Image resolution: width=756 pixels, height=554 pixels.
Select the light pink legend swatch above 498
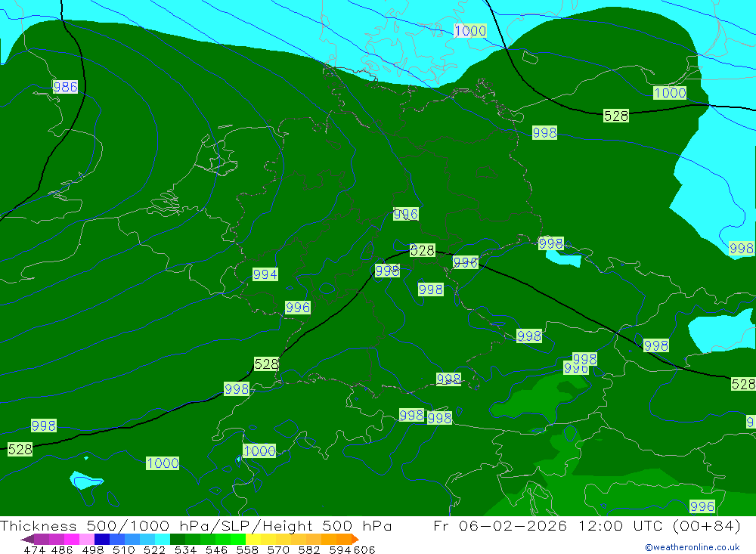click(85, 539)
